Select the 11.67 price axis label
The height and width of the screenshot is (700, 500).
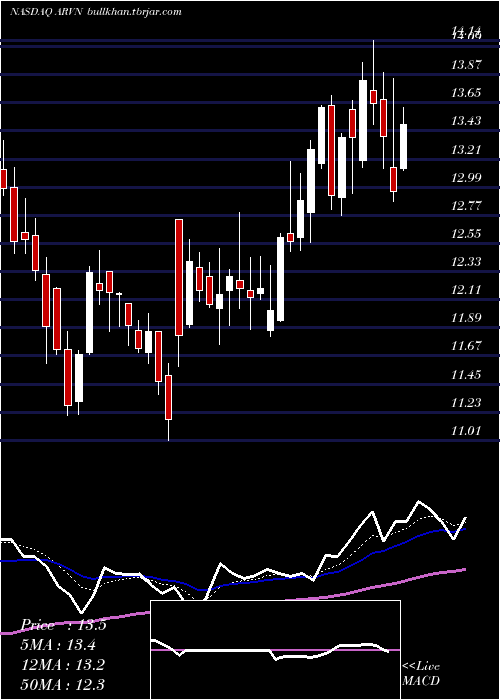pos(467,346)
